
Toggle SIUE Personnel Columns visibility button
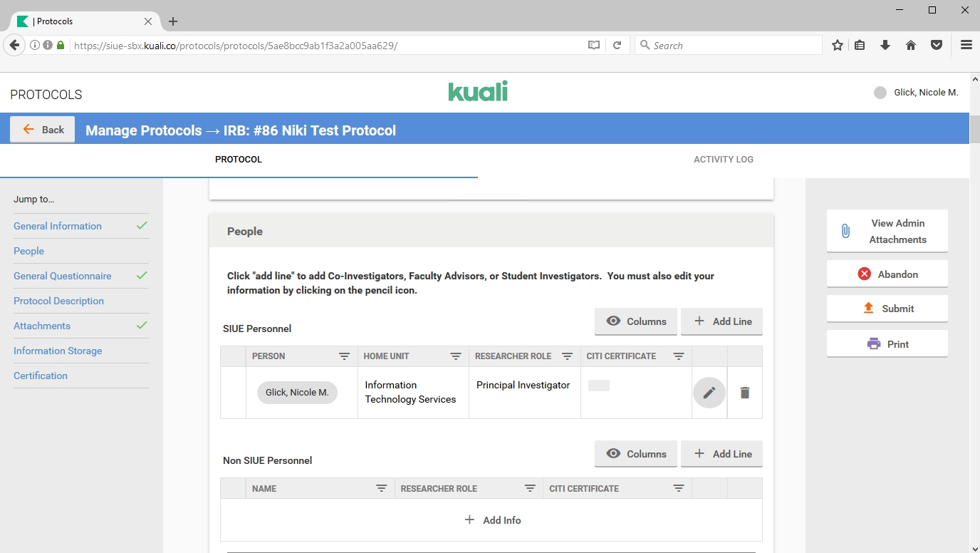635,321
